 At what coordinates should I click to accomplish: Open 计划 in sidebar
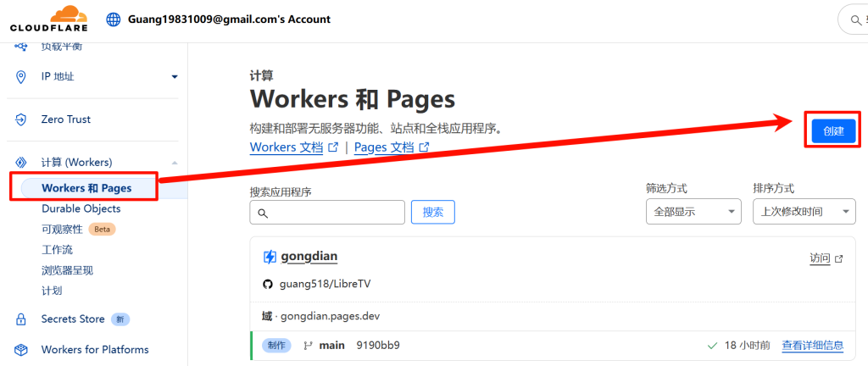tap(52, 291)
